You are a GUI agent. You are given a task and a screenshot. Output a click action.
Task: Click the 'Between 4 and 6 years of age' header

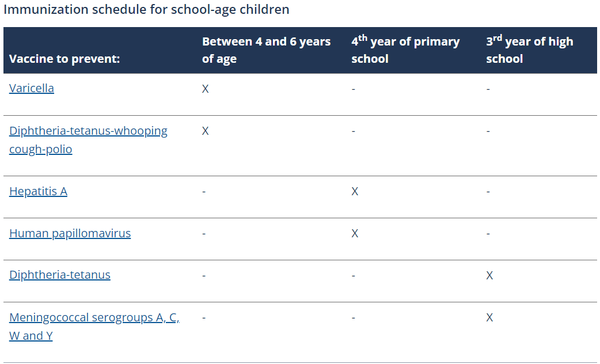pos(266,50)
